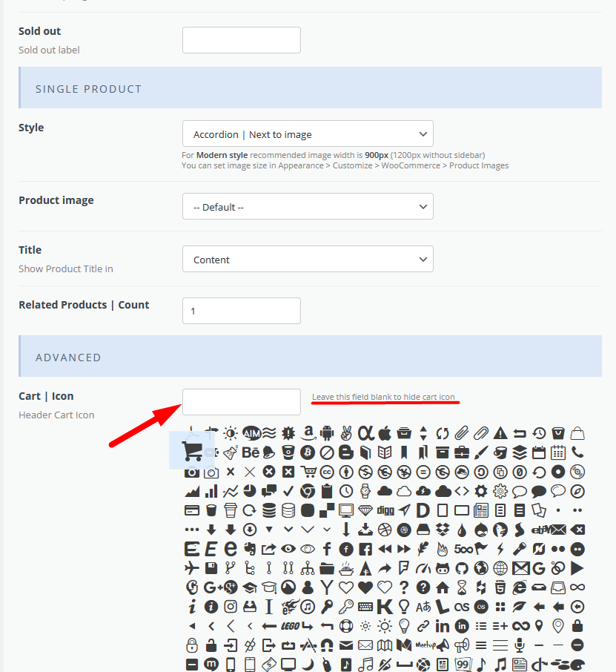
Task: Focus the Sold out label field
Action: click(242, 40)
